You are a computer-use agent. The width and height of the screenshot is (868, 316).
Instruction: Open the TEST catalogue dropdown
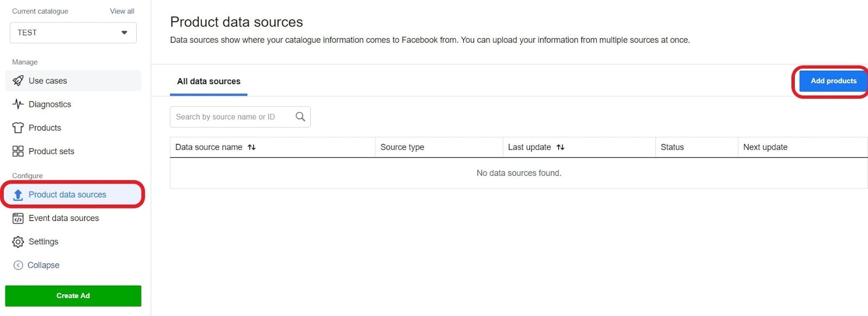(x=73, y=33)
